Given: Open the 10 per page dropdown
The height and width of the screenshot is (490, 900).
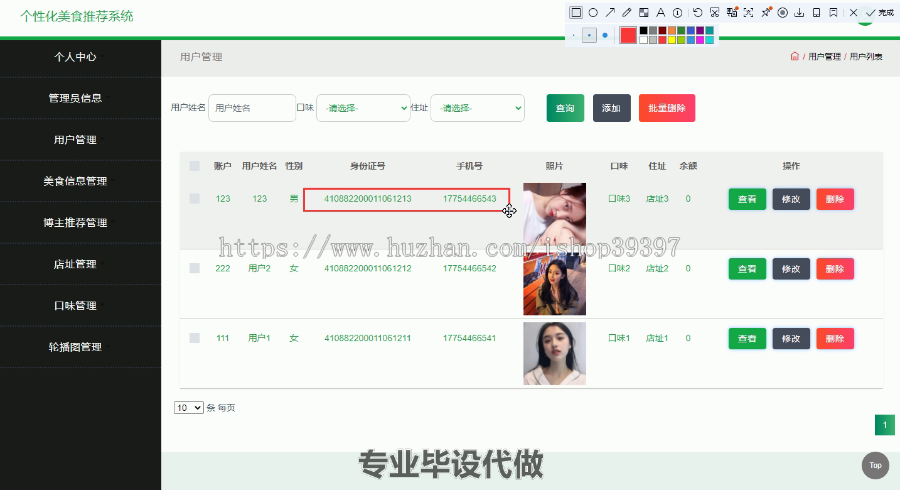Looking at the screenshot, I should [189, 407].
